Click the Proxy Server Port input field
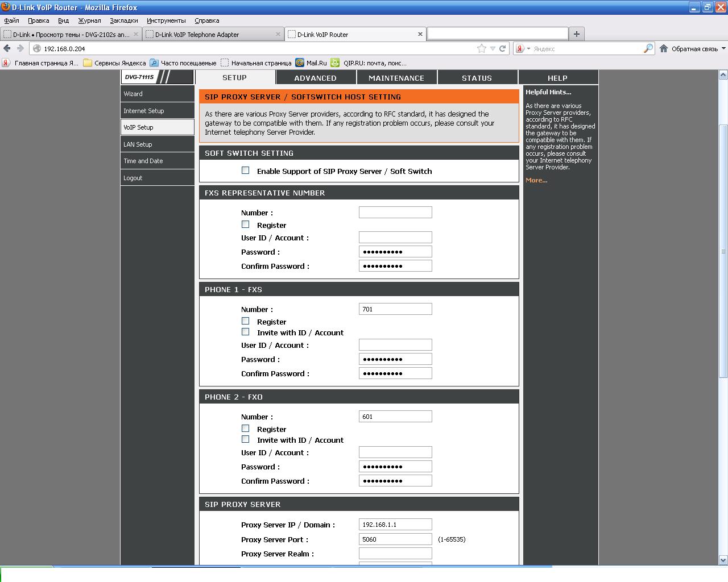The height and width of the screenshot is (582, 728). click(x=395, y=539)
